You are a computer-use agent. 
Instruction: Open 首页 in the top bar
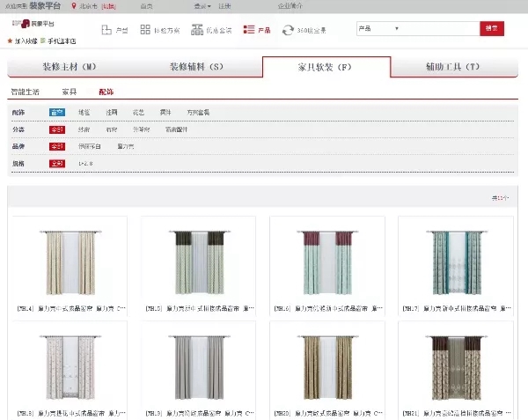146,6
